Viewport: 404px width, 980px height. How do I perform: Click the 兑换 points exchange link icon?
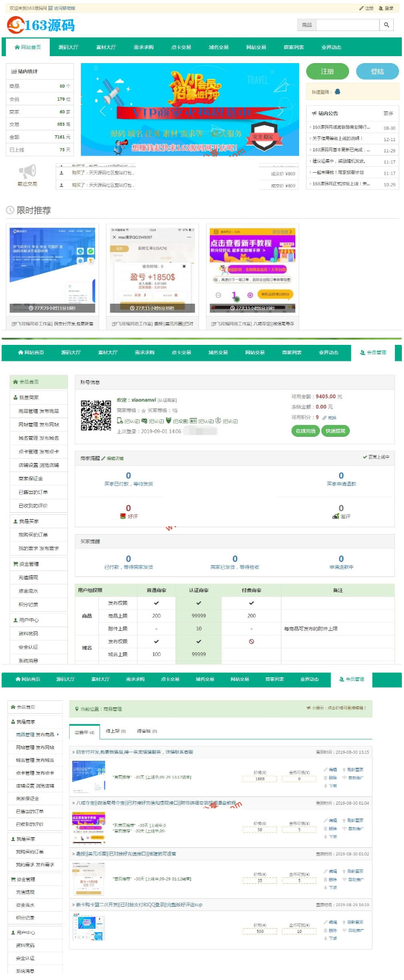324,418
